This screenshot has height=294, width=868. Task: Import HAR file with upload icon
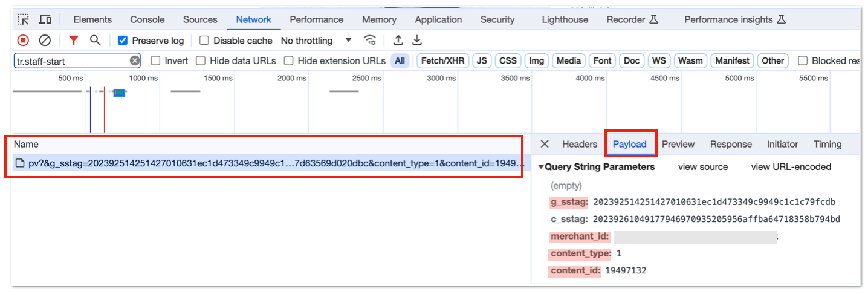pos(398,41)
